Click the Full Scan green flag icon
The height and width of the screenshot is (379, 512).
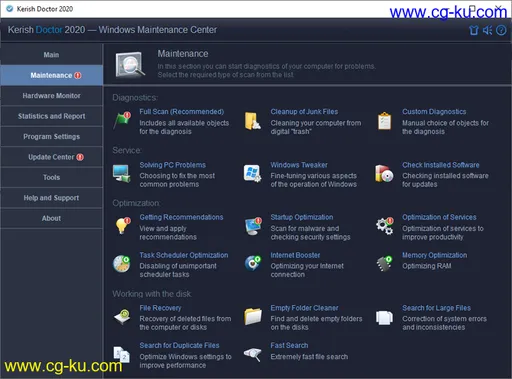click(x=122, y=120)
